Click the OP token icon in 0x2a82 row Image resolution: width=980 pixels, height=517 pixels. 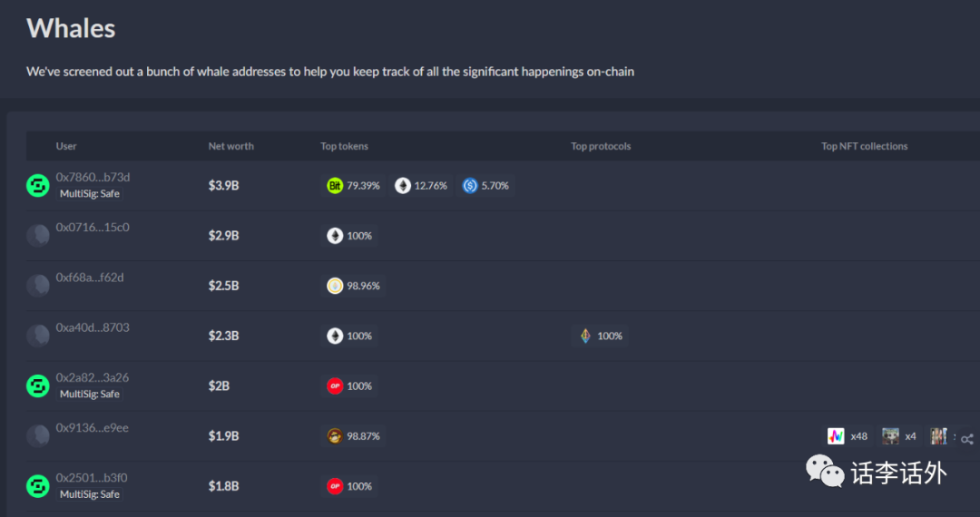pyautogui.click(x=335, y=386)
